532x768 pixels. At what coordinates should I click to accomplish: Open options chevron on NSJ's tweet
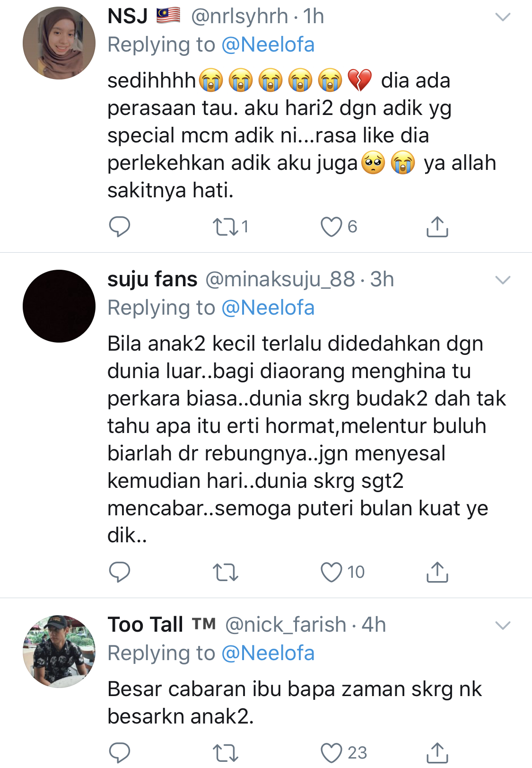(x=502, y=18)
